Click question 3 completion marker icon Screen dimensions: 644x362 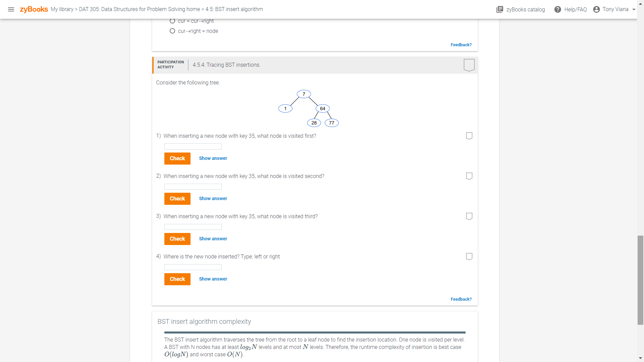(x=469, y=216)
